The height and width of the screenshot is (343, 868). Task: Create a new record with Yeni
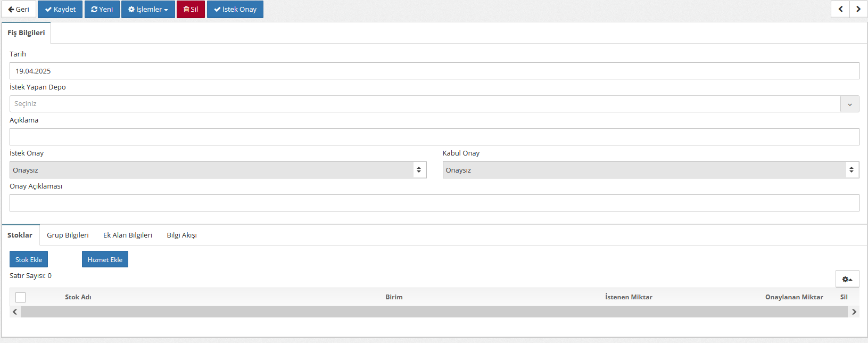(x=102, y=10)
